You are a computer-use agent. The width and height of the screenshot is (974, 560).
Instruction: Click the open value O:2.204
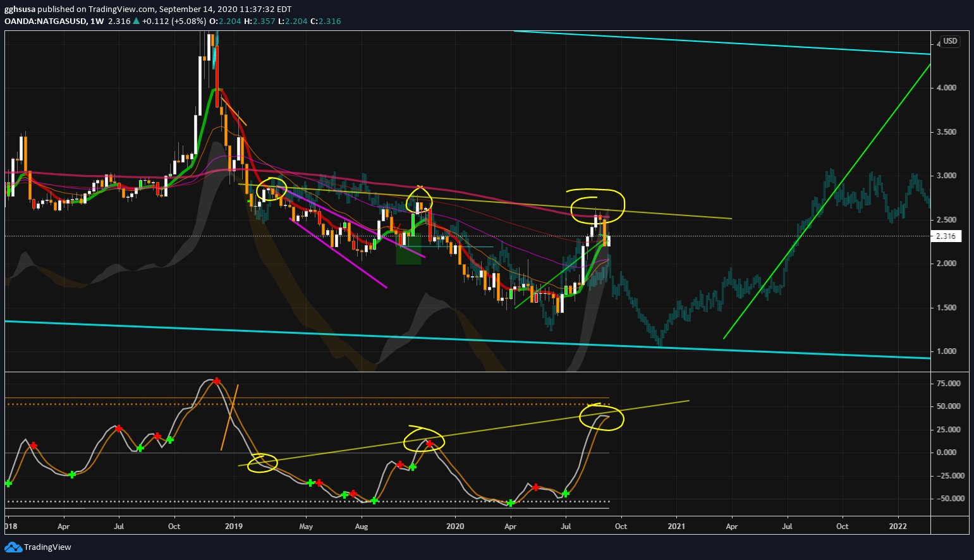tap(226, 21)
